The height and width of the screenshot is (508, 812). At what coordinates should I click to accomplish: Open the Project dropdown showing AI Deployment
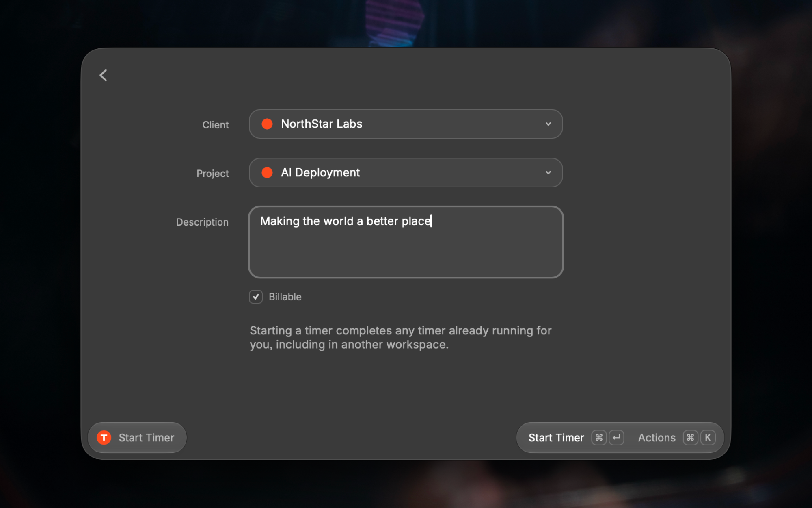[406, 173]
